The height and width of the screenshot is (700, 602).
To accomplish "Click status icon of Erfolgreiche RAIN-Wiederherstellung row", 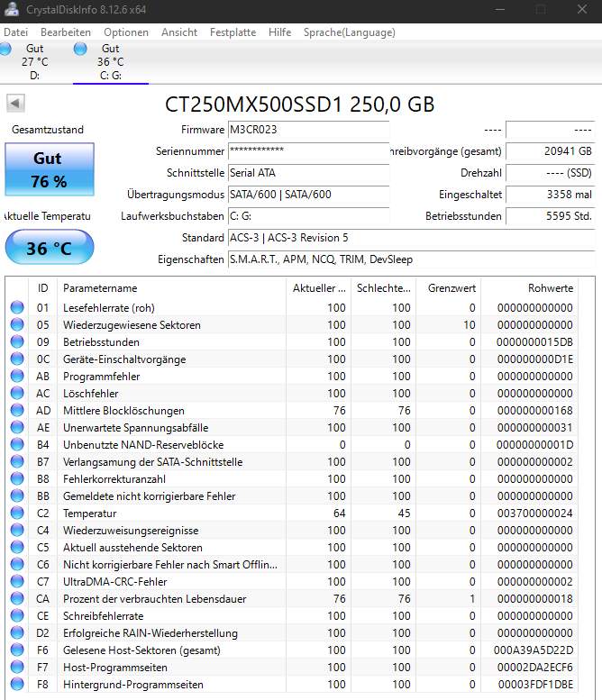I will click(17, 632).
